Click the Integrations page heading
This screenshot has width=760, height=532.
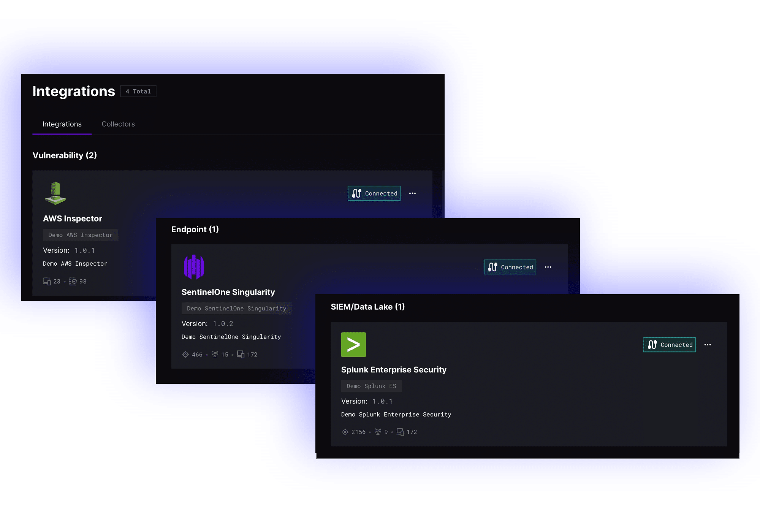pyautogui.click(x=74, y=91)
